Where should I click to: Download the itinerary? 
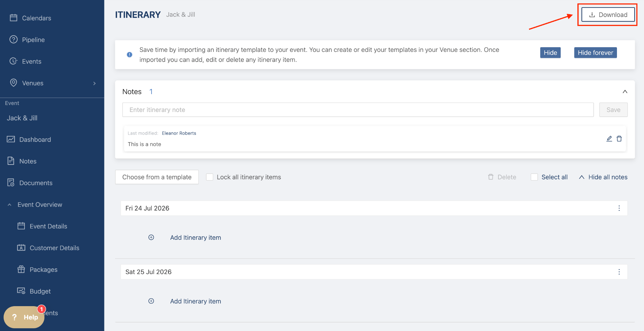[608, 15]
